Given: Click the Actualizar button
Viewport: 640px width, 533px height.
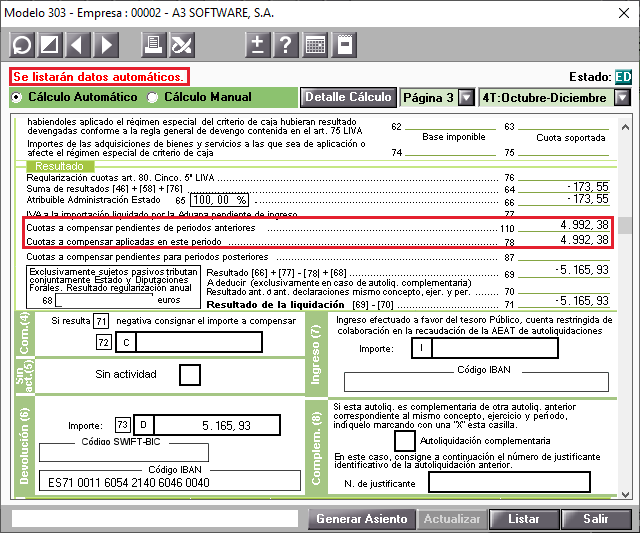Looking at the screenshot, I should click(452, 519).
